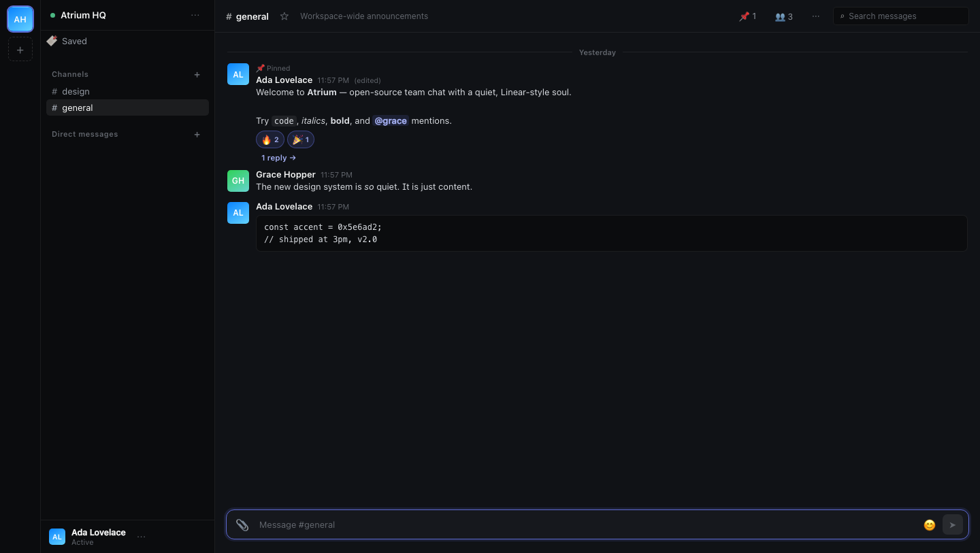The image size is (980, 553).
Task: Click the code block with const accent
Action: 612,233
